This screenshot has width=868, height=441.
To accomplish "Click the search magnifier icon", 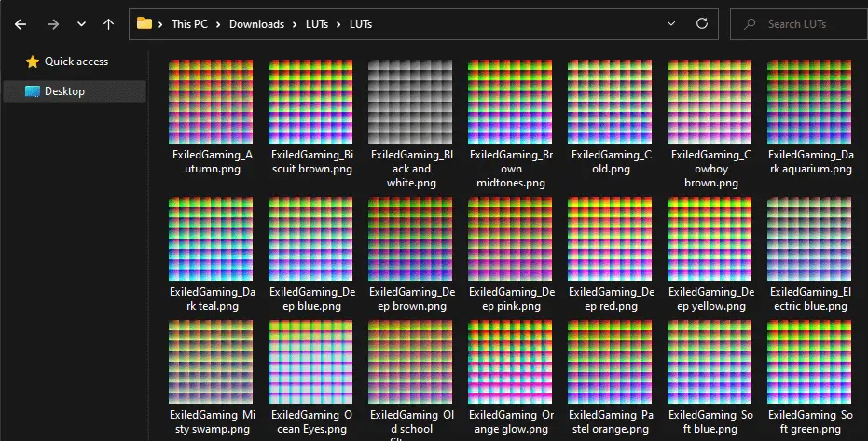I will point(750,24).
